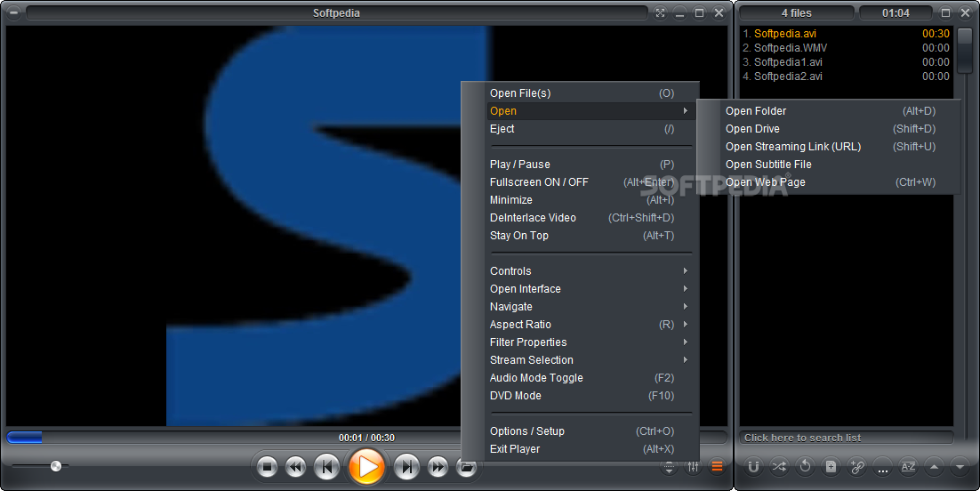Click the '01:04' total time display

tap(896, 13)
